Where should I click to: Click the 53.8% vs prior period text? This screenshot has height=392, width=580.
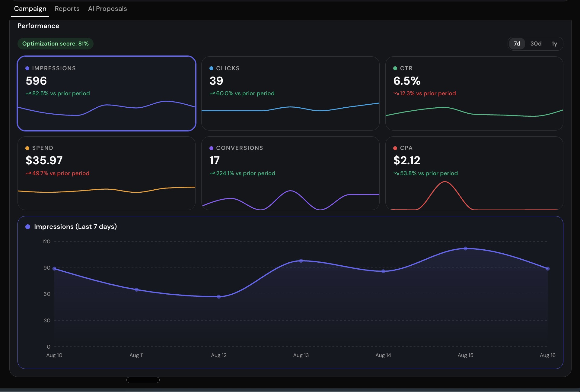(429, 173)
